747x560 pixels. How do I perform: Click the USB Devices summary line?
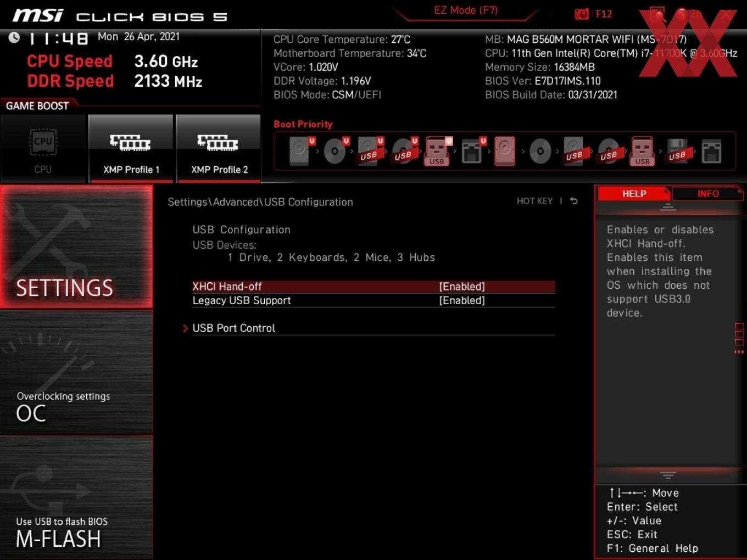[x=331, y=257]
